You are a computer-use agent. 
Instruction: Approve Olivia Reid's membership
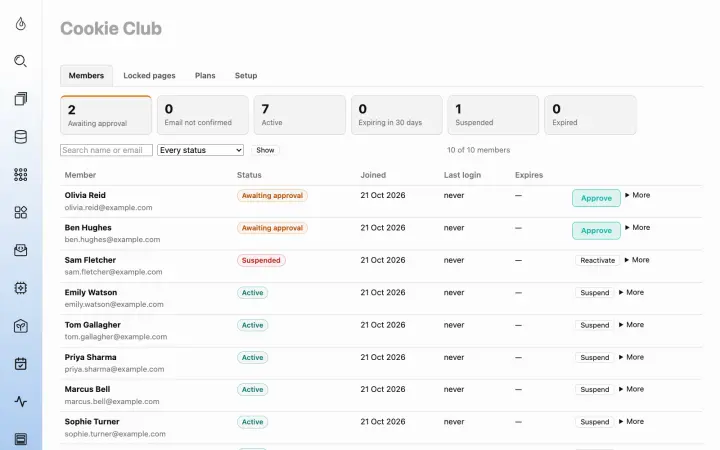coord(596,198)
